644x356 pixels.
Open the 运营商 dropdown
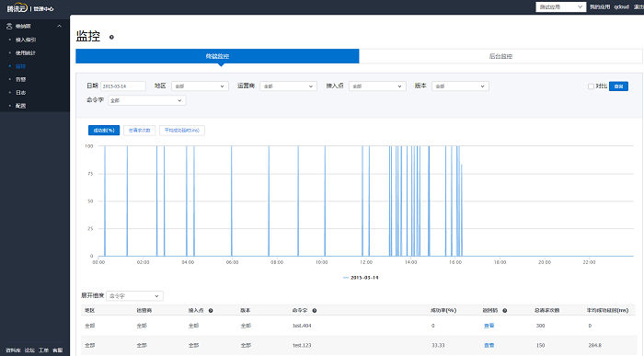pos(288,86)
